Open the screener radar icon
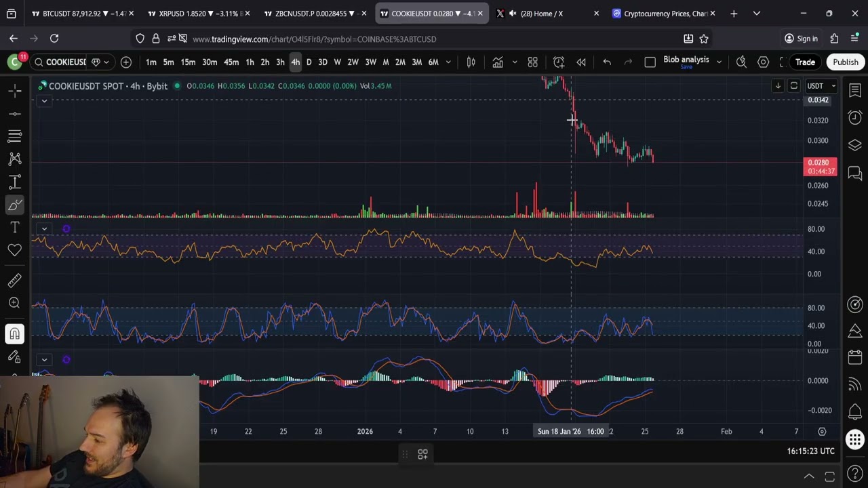 854,304
